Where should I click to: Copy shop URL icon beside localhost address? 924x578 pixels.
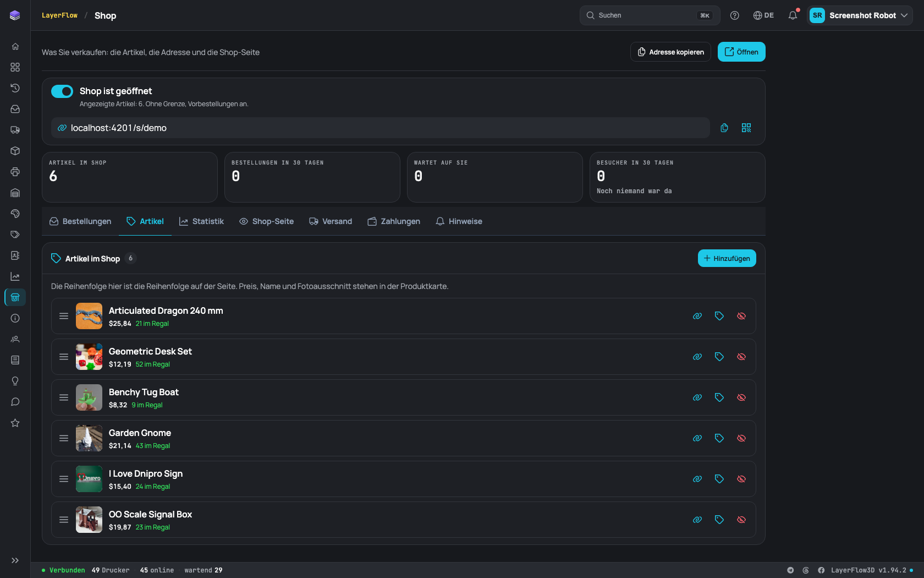724,128
